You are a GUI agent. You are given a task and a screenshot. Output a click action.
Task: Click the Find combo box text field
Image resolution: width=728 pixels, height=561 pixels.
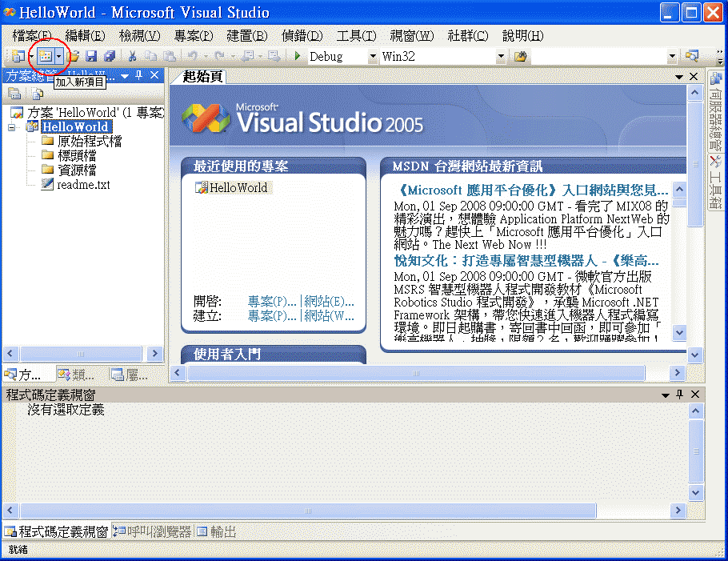pyautogui.click(x=599, y=56)
